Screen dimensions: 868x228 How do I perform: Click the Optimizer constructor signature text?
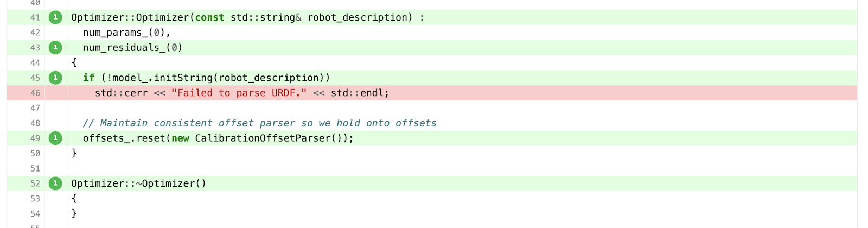tap(248, 17)
